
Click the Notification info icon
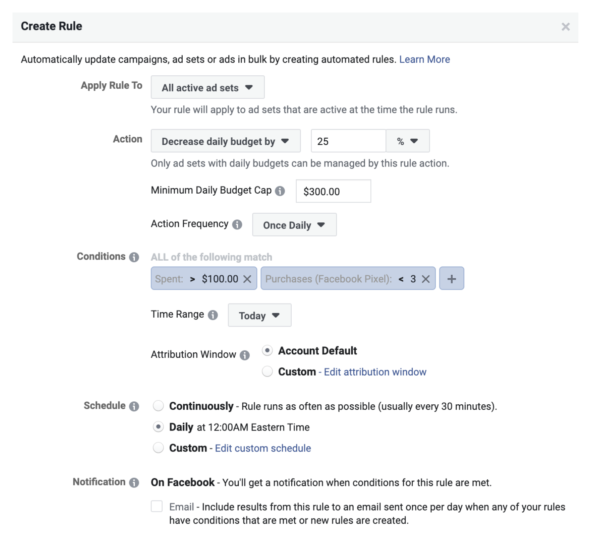134,483
